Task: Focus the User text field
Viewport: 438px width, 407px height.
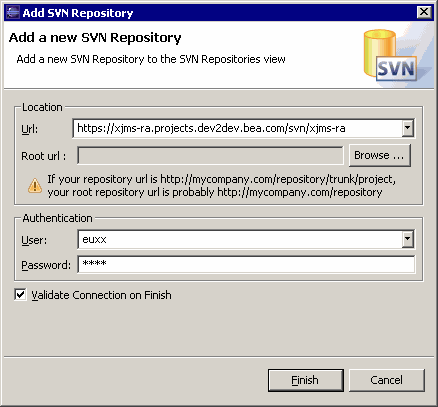Action: coord(240,239)
